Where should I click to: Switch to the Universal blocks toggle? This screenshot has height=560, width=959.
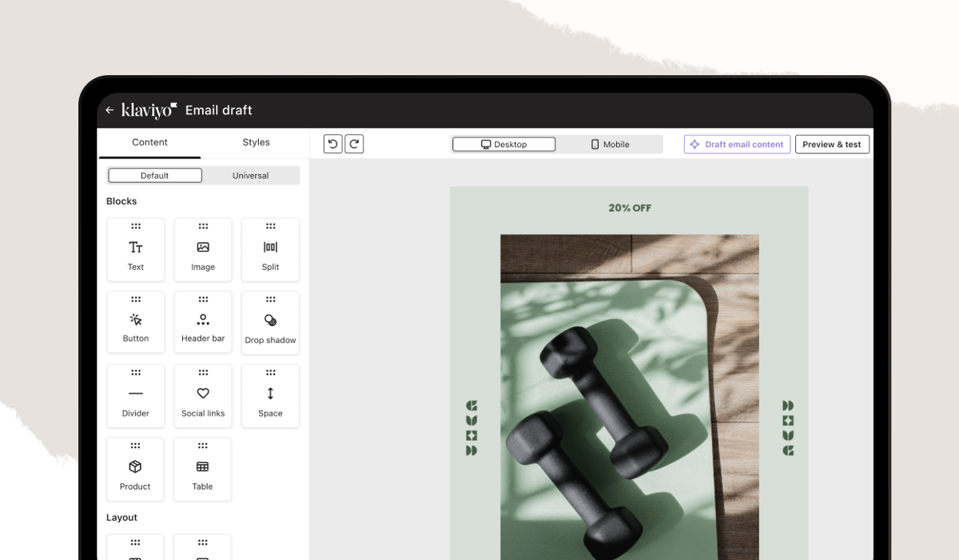[250, 175]
